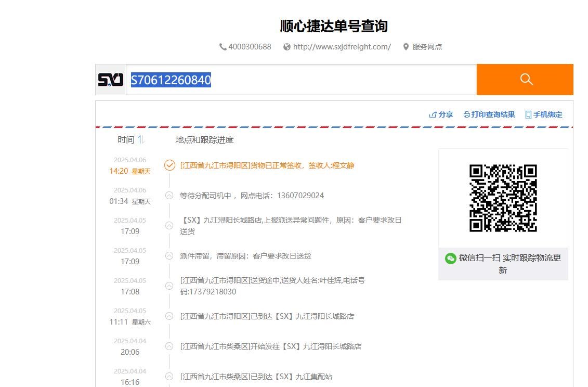The image size is (588, 387).
Task: Click the 已到达【SX】九江浔阳长城路店 entry text
Action: click(x=267, y=316)
